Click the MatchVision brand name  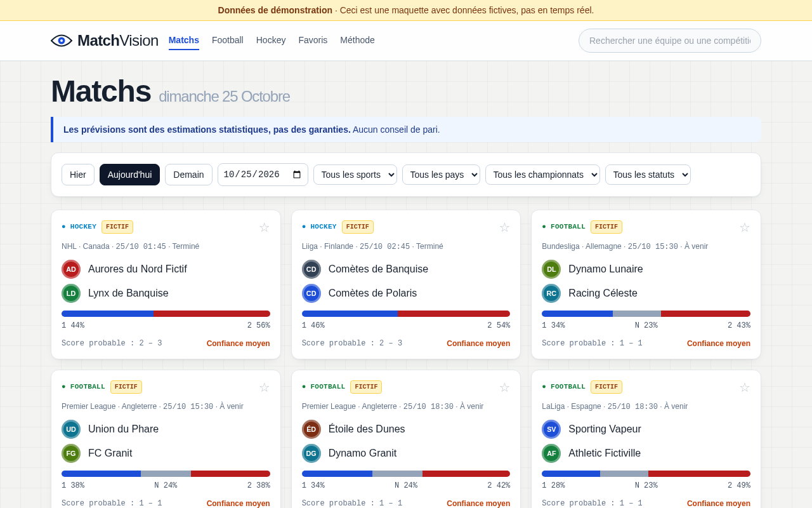pos(118,41)
